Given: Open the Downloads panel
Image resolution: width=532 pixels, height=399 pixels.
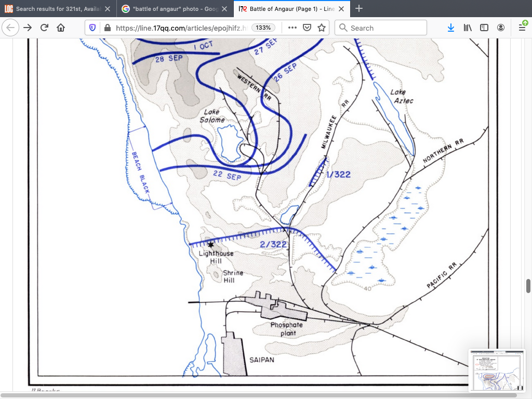Looking at the screenshot, I should [x=451, y=28].
